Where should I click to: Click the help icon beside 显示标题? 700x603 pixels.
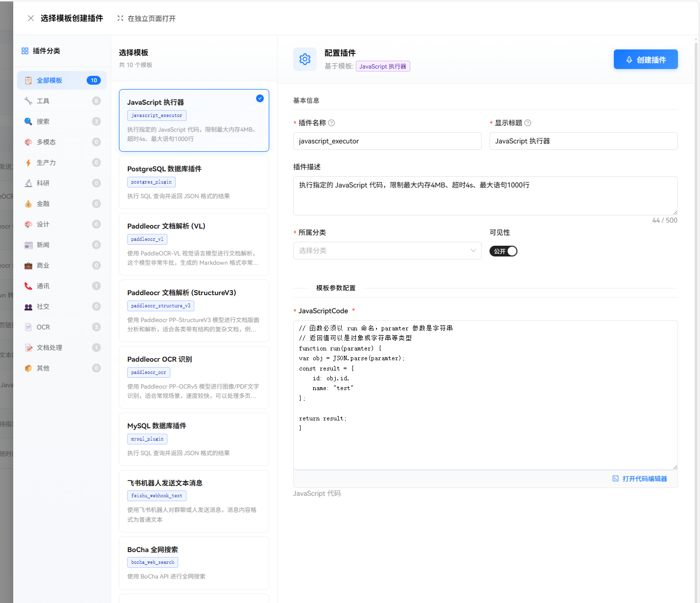point(528,123)
